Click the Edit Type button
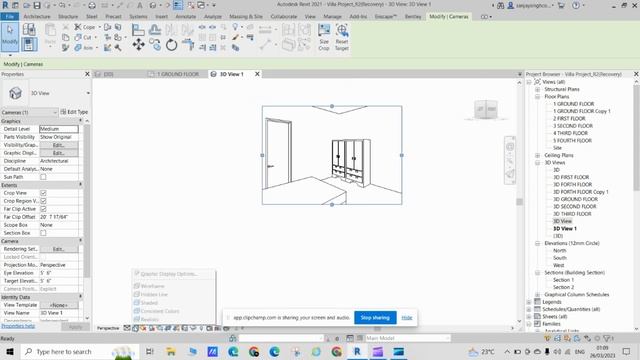This screenshot has width=640, height=360. point(74,112)
